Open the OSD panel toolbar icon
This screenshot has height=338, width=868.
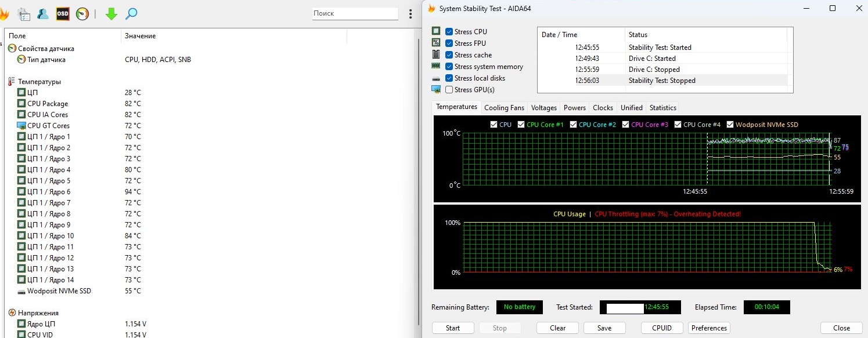pos(63,14)
